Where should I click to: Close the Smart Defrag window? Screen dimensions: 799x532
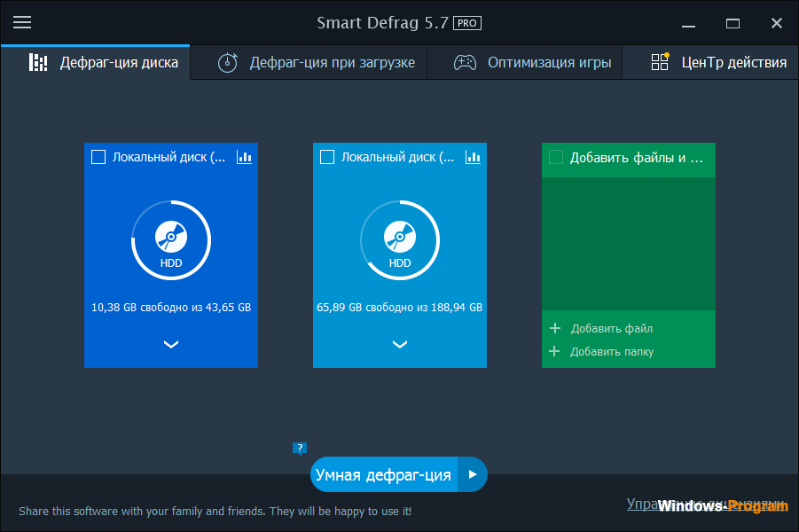pos(777,23)
